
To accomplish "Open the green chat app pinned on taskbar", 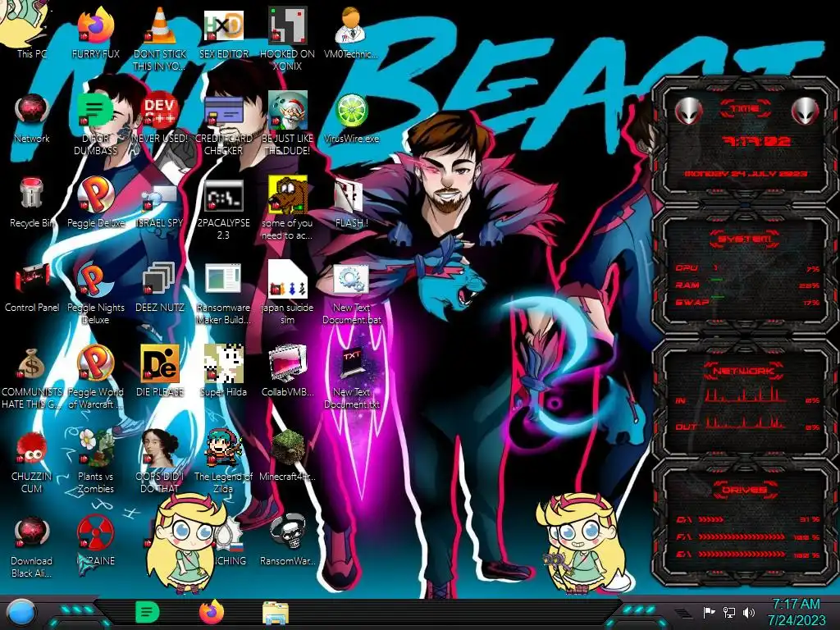I will [147, 612].
